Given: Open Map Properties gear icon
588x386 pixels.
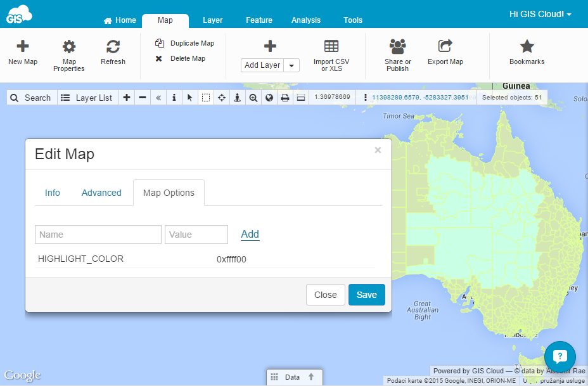Looking at the screenshot, I should coord(68,46).
